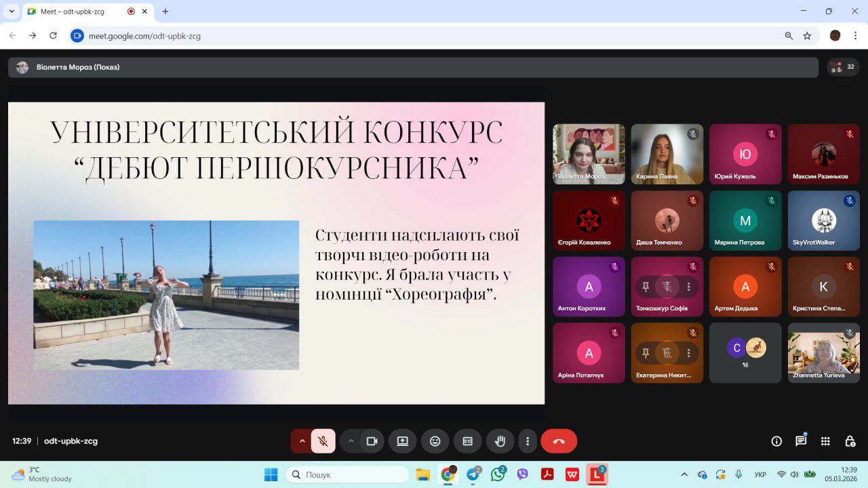The height and width of the screenshot is (488, 868).
Task: Select the Meet browser tab
Action: [75, 12]
